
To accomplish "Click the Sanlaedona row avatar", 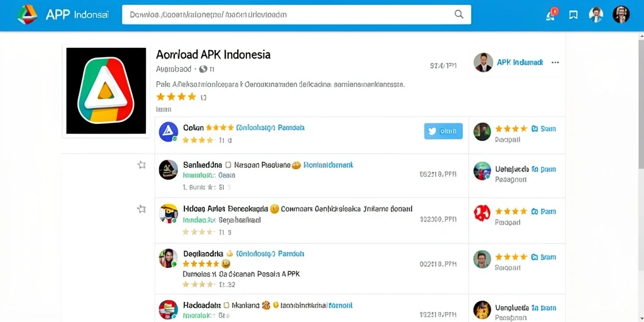I will [169, 170].
